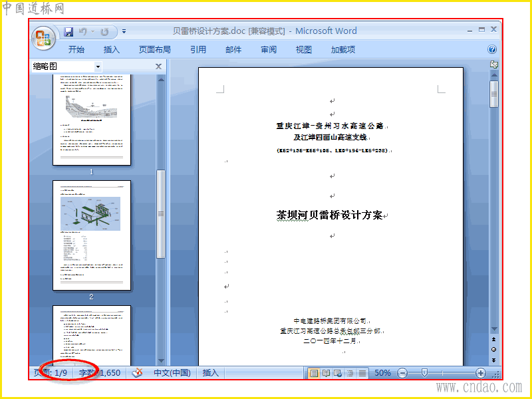Image resolution: width=532 pixels, height=399 pixels.
Task: Open the 审阅 ribbon tab
Action: [x=269, y=49]
